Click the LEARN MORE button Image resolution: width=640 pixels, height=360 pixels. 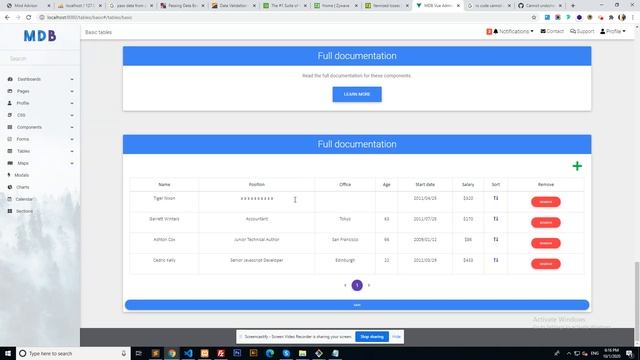pos(357,94)
